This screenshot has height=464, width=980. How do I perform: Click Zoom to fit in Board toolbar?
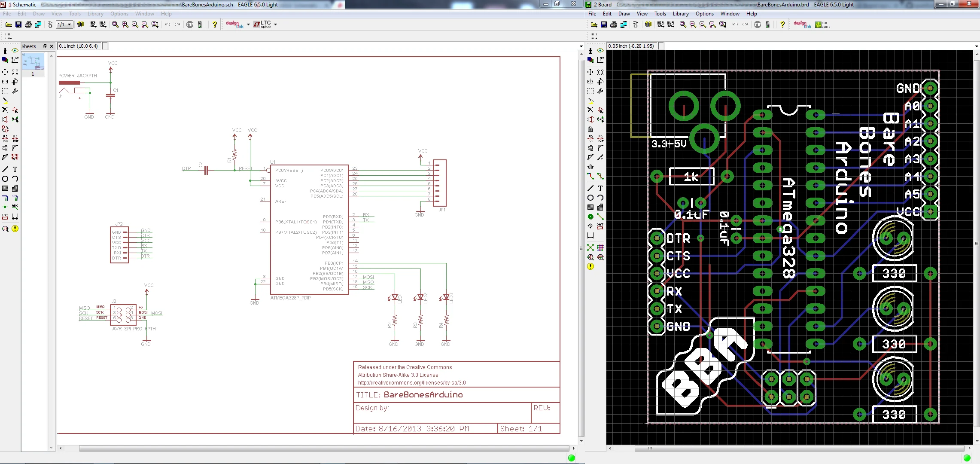[683, 24]
